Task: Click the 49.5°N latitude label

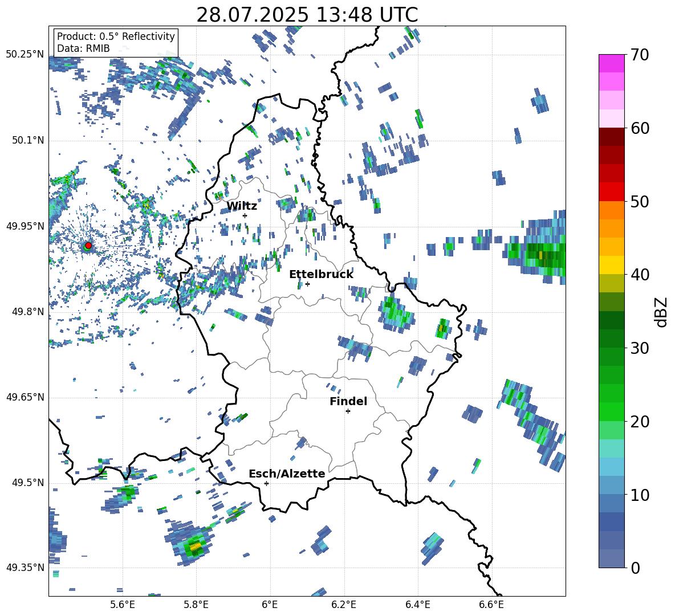Action: coord(28,483)
